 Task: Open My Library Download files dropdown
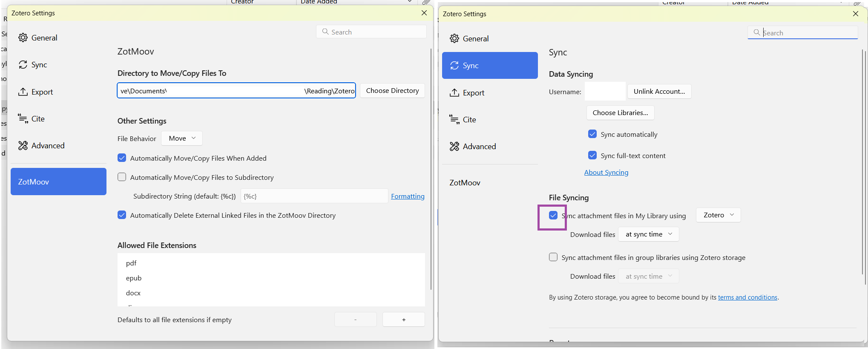(x=649, y=234)
